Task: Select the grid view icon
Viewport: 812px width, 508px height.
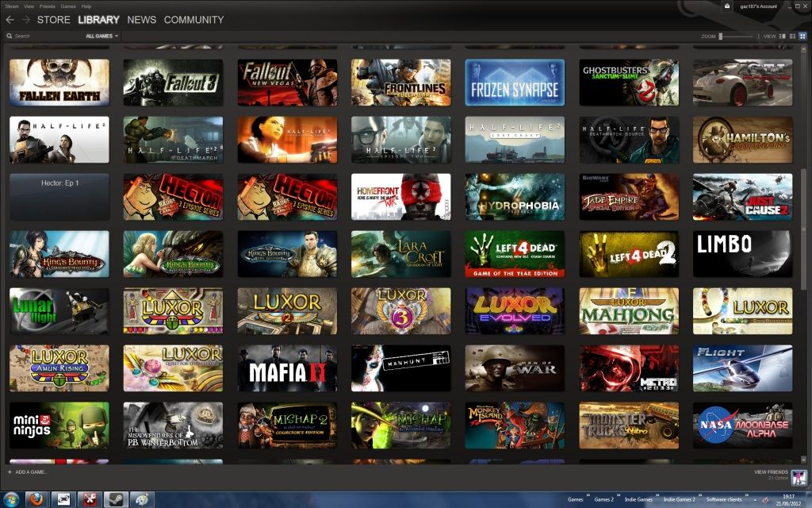Action: [x=802, y=37]
